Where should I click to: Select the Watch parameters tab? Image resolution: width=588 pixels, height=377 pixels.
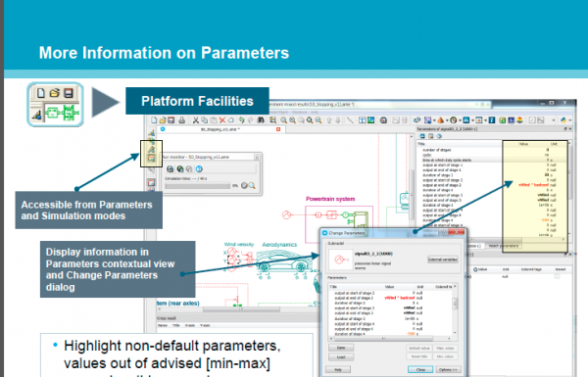(504, 246)
